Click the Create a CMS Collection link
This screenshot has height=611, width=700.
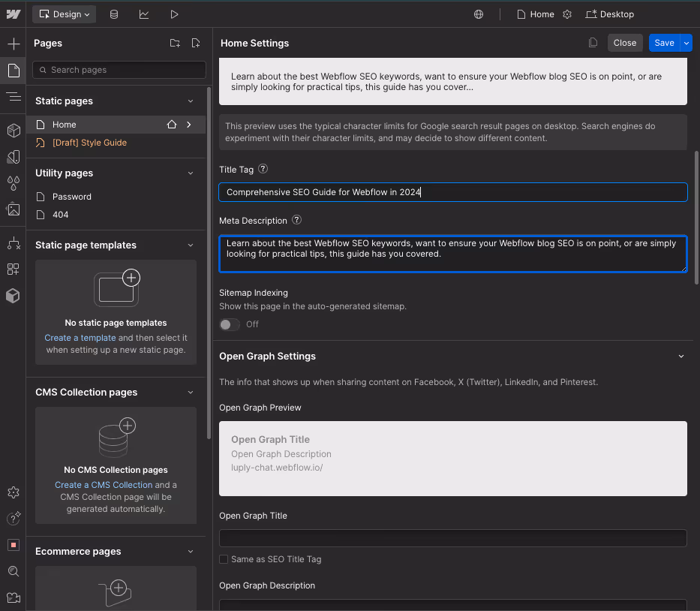[104, 485]
